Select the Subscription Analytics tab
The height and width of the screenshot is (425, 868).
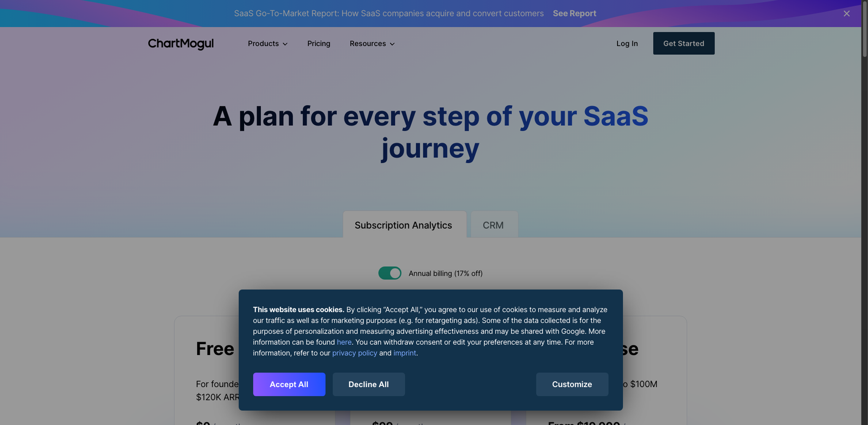point(404,225)
